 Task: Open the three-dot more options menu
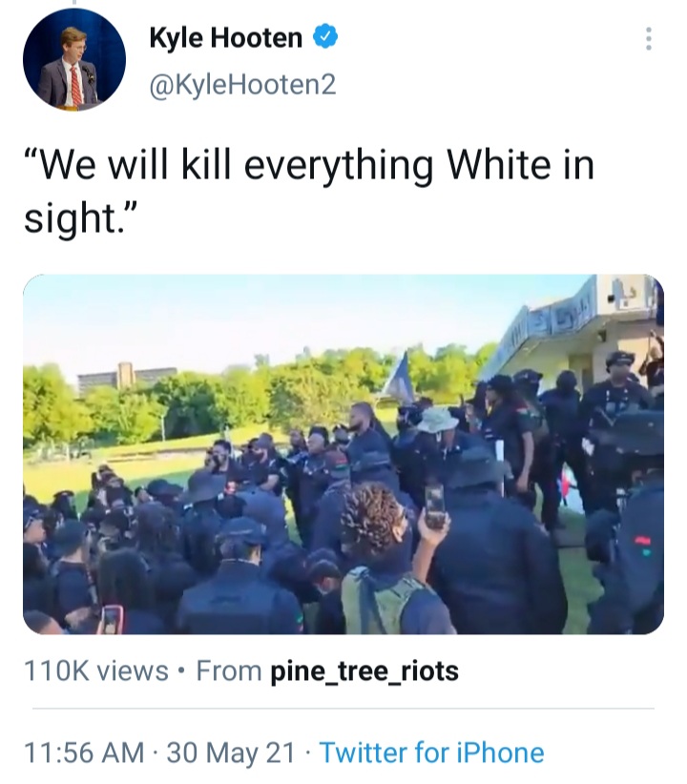point(649,38)
